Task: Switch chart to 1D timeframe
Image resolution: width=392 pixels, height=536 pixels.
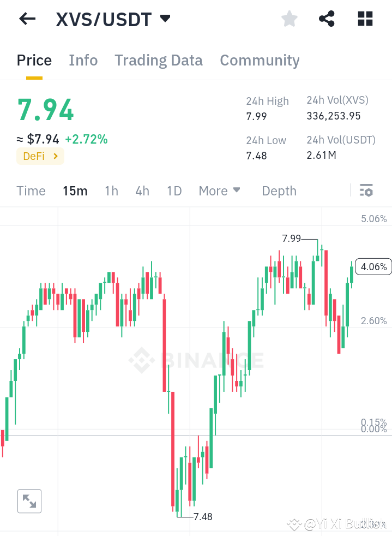Action: click(x=174, y=191)
